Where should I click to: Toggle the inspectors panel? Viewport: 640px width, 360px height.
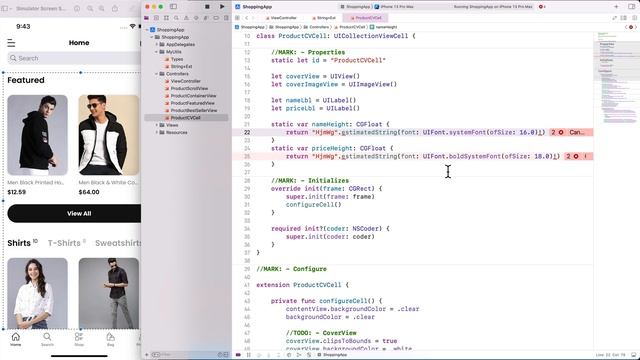click(631, 7)
